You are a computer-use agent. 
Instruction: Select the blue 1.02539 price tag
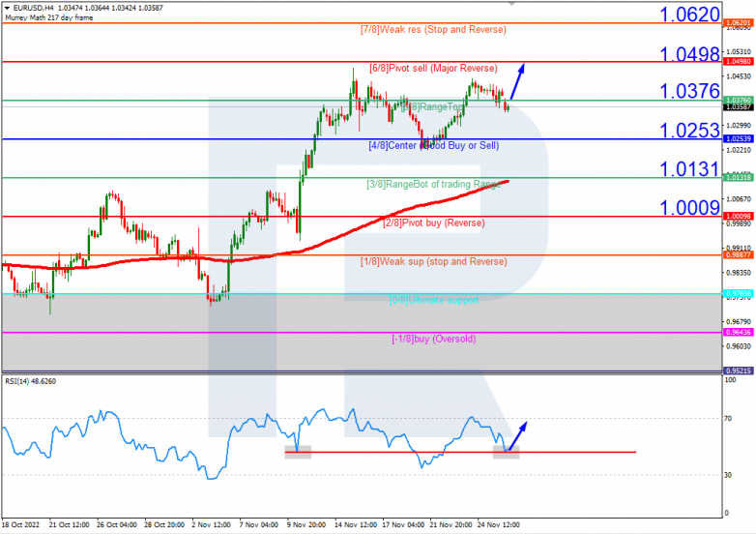[739, 138]
